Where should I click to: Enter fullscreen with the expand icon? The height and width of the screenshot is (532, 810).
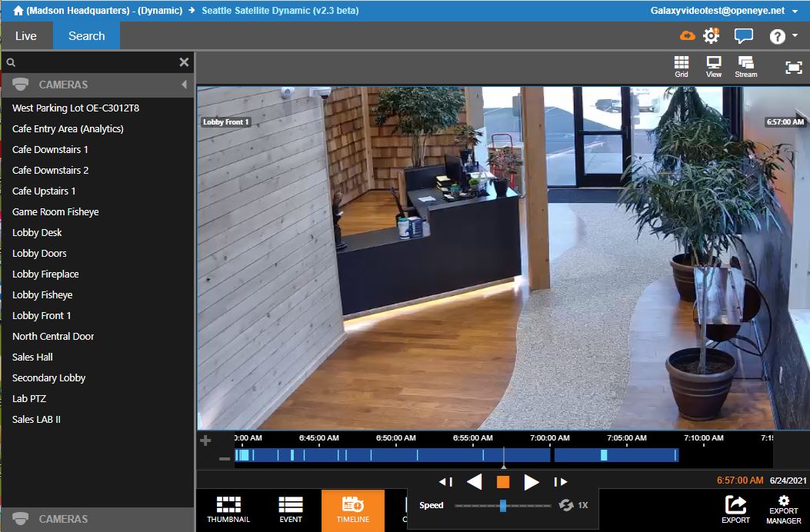[793, 68]
